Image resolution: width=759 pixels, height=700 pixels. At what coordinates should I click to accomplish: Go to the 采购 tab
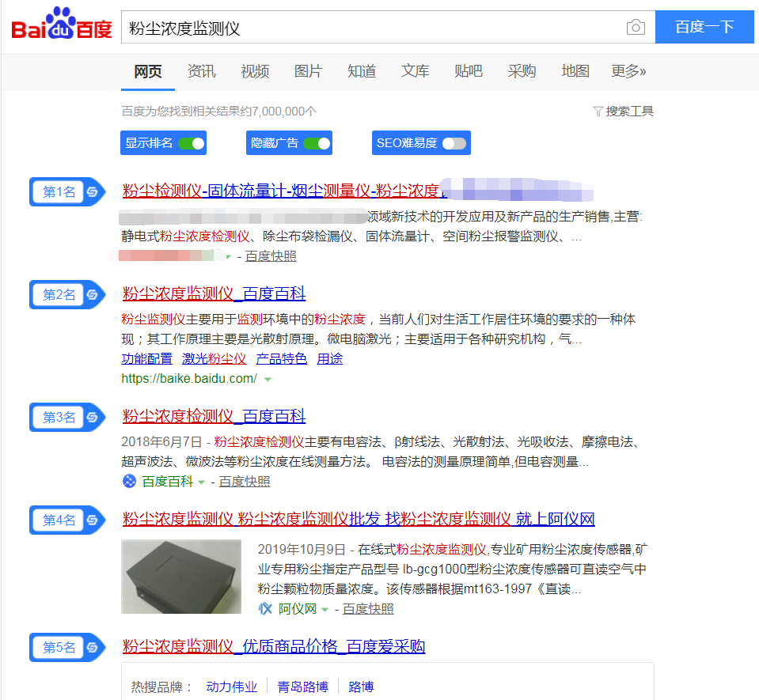click(x=522, y=71)
